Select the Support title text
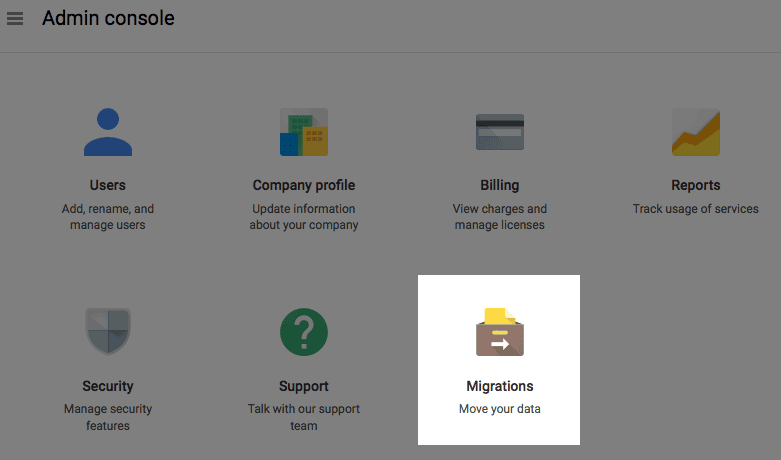The image size is (781, 460). 304,386
